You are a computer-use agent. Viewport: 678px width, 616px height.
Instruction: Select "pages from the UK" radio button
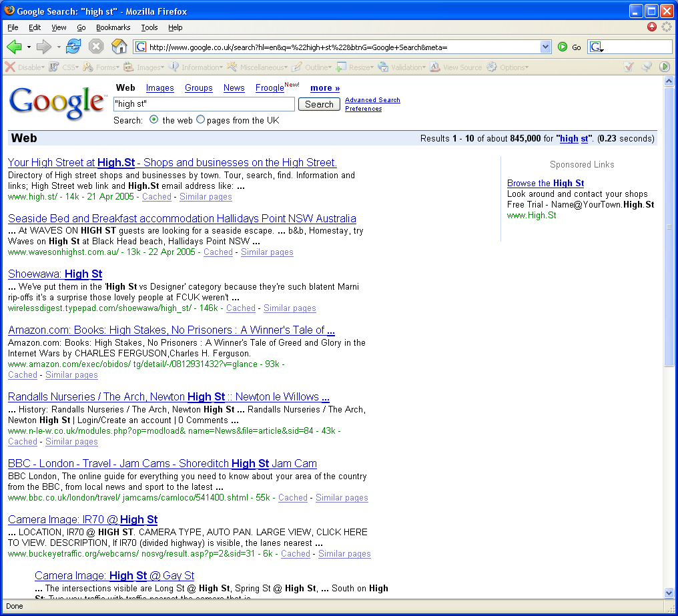click(200, 120)
